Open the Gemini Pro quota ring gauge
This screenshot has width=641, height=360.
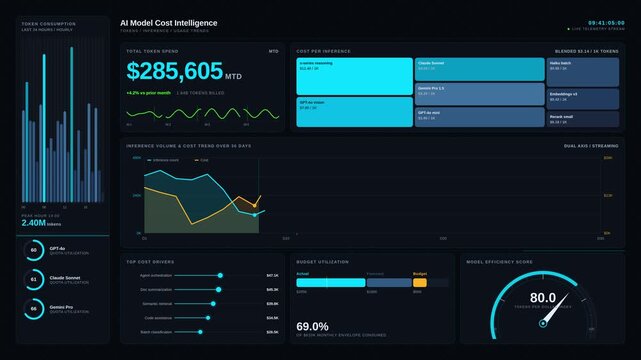[x=34, y=309]
